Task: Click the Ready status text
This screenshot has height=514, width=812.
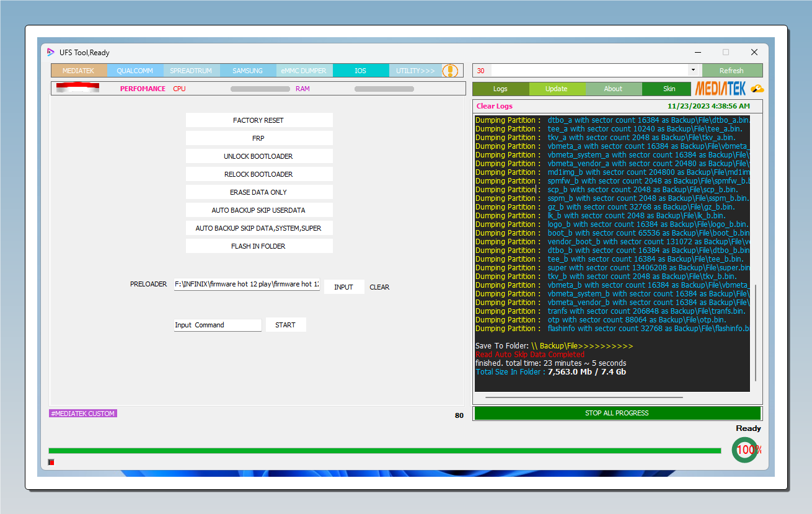Action: click(748, 428)
